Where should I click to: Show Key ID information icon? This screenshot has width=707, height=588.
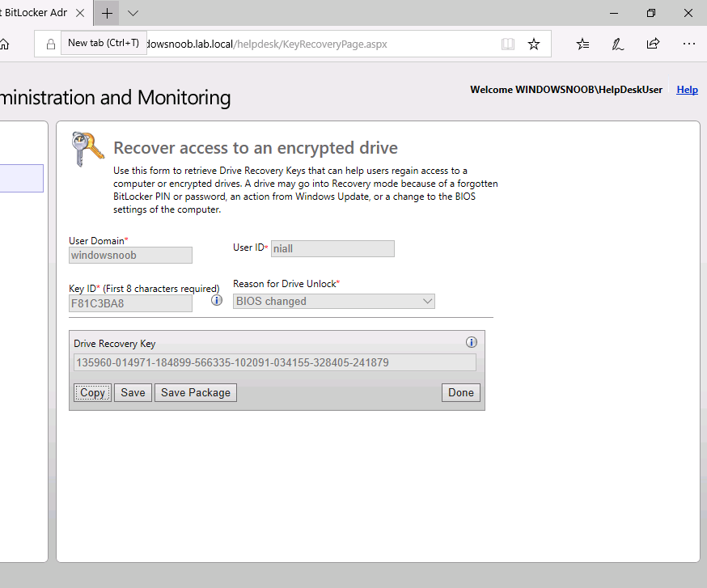[x=217, y=300]
